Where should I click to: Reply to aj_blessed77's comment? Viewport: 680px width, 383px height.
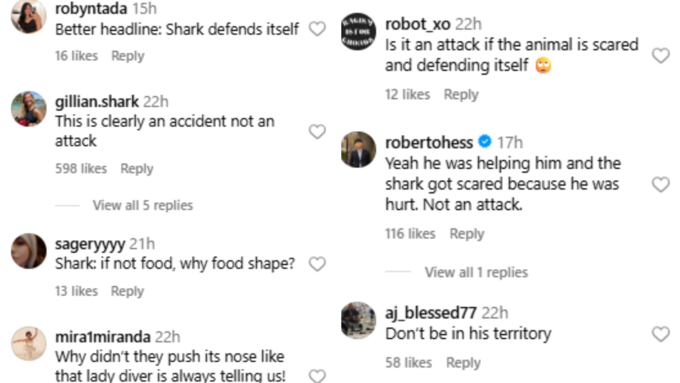463,363
